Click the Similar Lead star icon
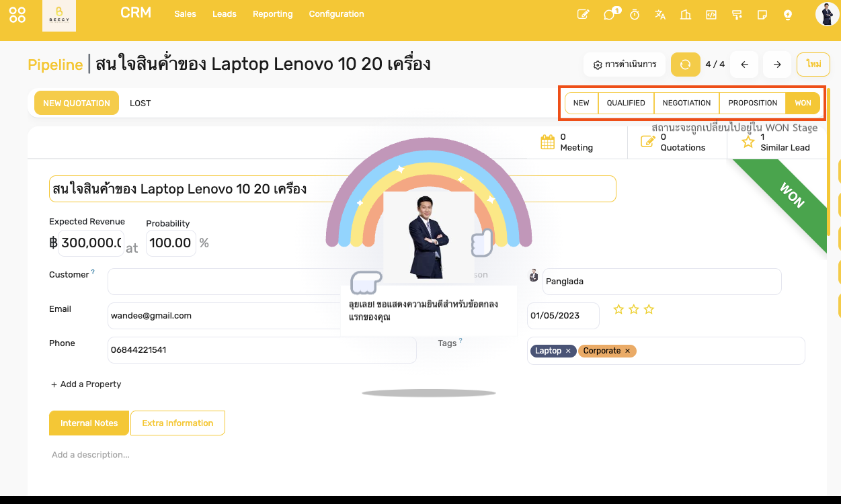Viewport: 841px width, 504px height. tap(748, 142)
